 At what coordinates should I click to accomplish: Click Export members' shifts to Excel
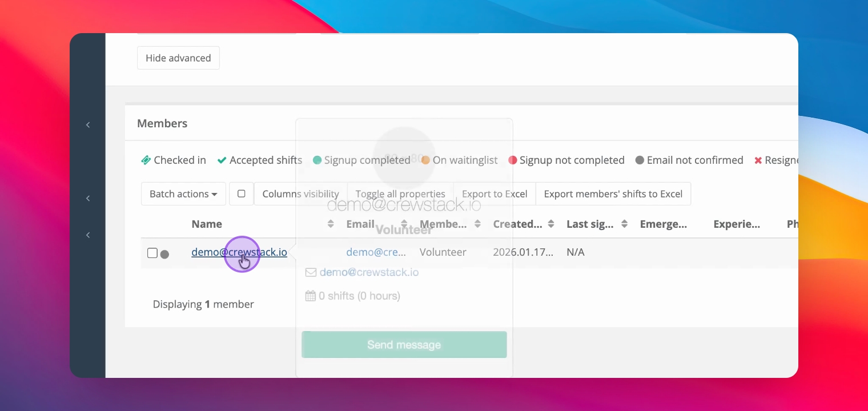coord(613,194)
